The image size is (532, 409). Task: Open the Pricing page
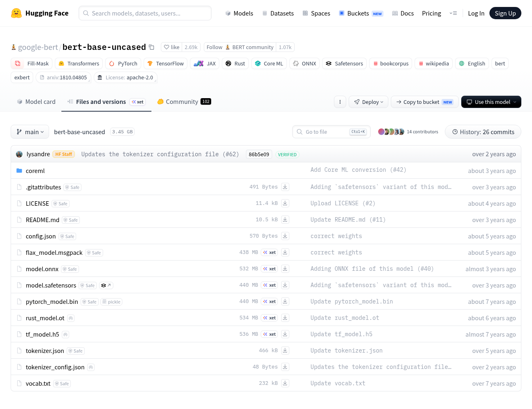tap(431, 13)
